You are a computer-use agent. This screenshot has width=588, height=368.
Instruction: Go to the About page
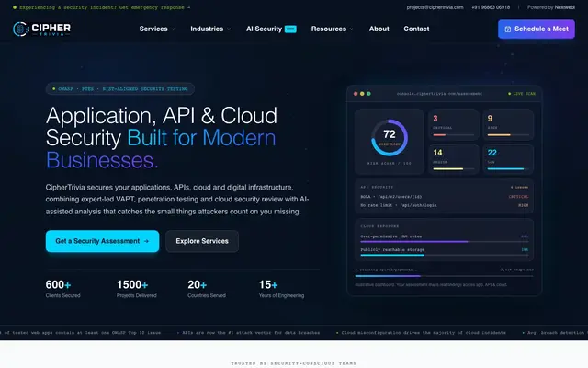(379, 29)
